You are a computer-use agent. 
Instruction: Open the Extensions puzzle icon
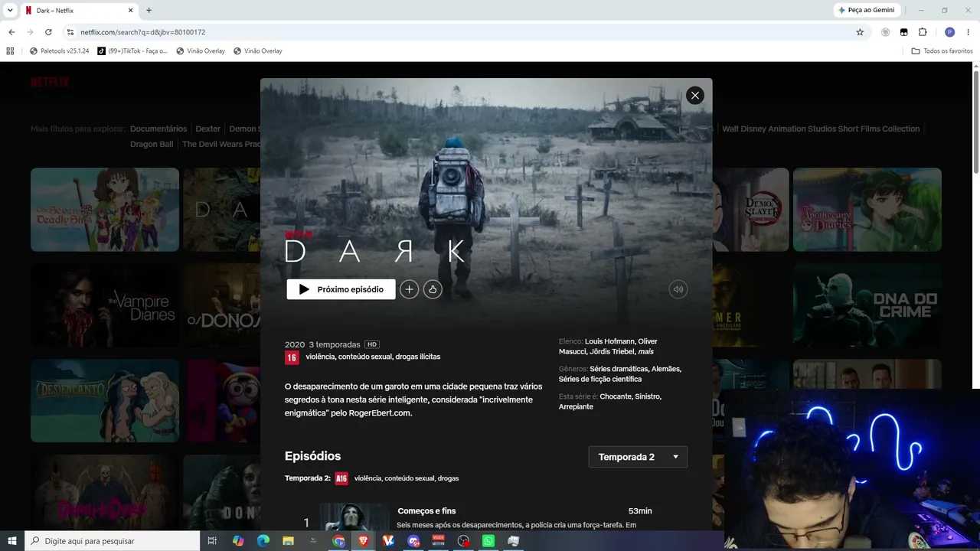coord(923,32)
